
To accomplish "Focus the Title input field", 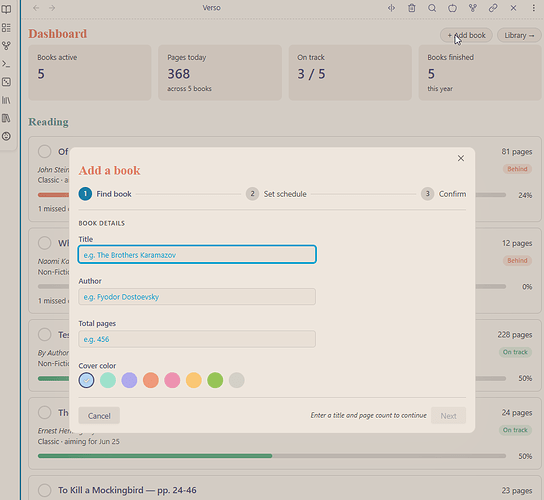I will (197, 255).
